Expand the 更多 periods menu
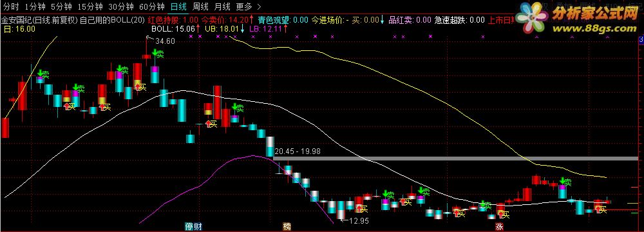Viewport: 644px width, 232px height. tap(244, 6)
